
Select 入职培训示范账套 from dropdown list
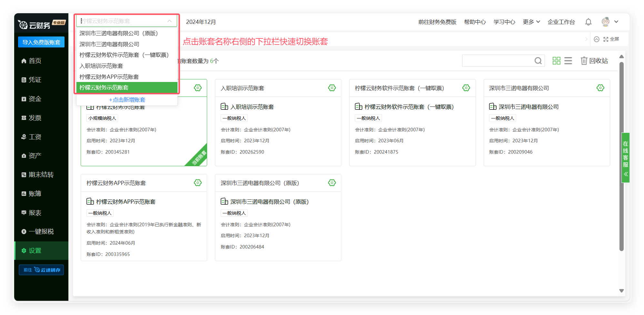tap(101, 66)
